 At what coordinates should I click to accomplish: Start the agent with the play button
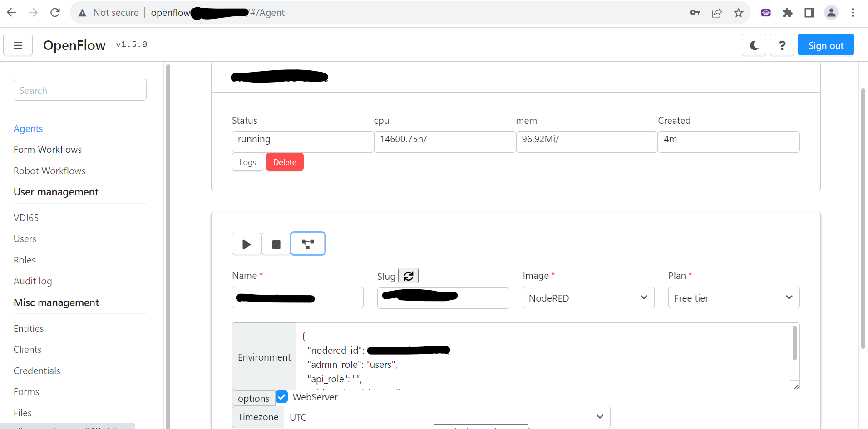[247, 244]
